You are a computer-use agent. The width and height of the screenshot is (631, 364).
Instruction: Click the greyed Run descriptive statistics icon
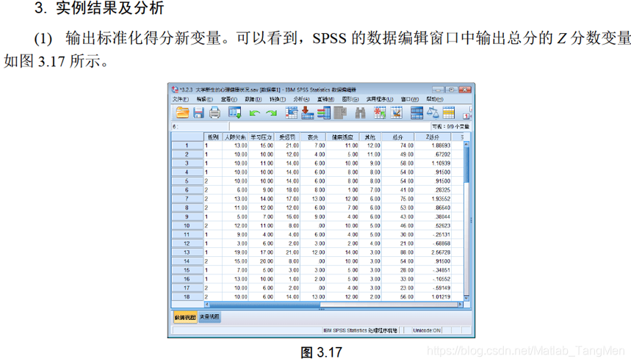(x=340, y=112)
